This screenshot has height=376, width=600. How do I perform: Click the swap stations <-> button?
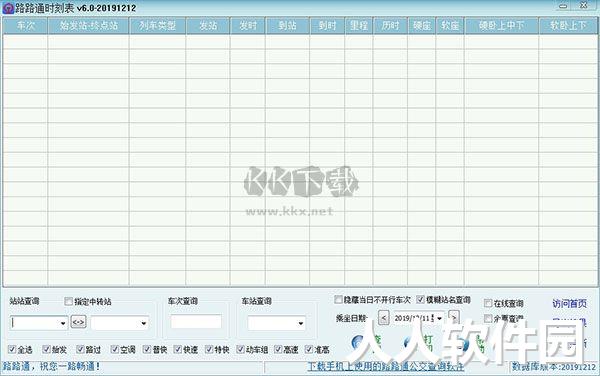tap(78, 322)
